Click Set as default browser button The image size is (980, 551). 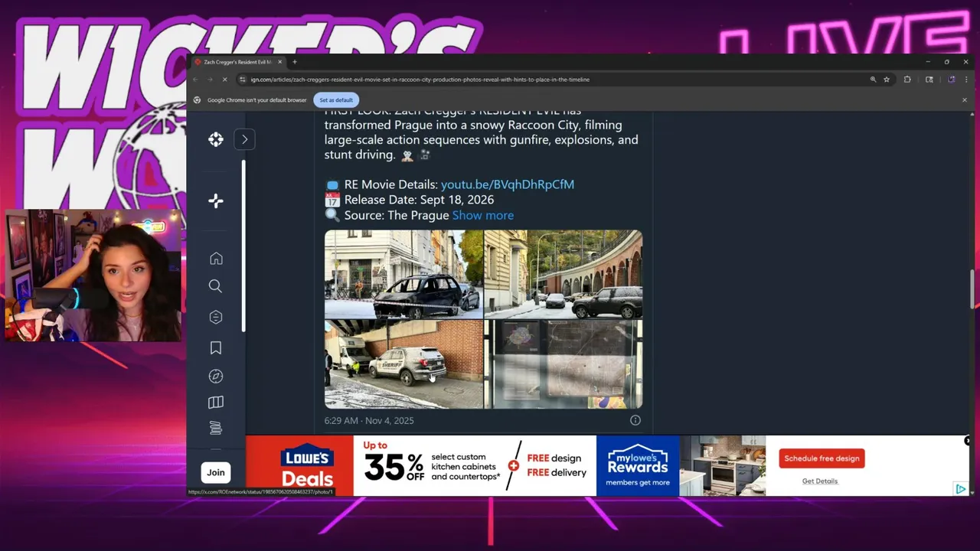[x=336, y=100]
